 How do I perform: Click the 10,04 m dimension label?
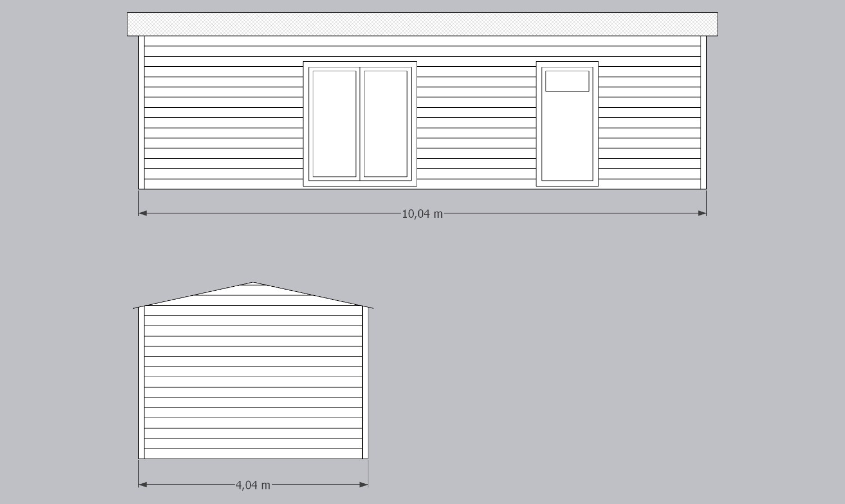(x=422, y=214)
